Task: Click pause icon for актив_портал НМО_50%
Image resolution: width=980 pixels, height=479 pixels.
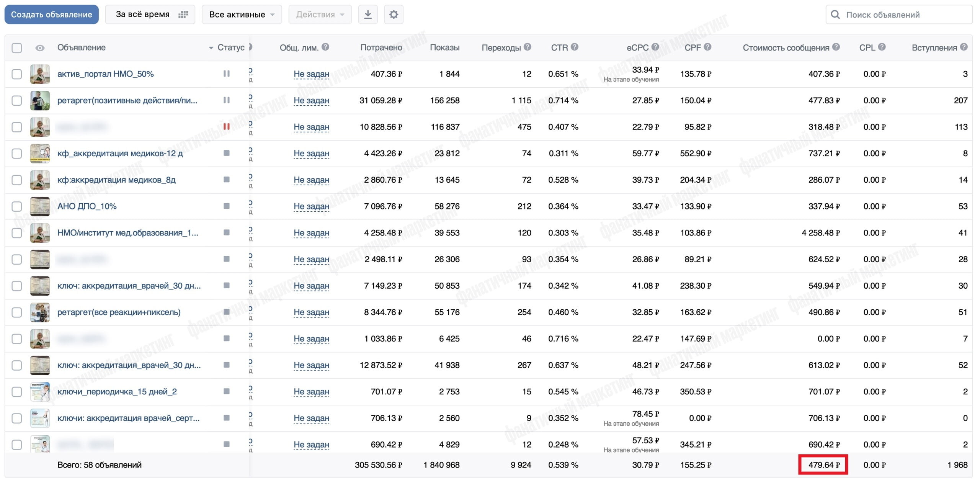Action: pyautogui.click(x=227, y=74)
